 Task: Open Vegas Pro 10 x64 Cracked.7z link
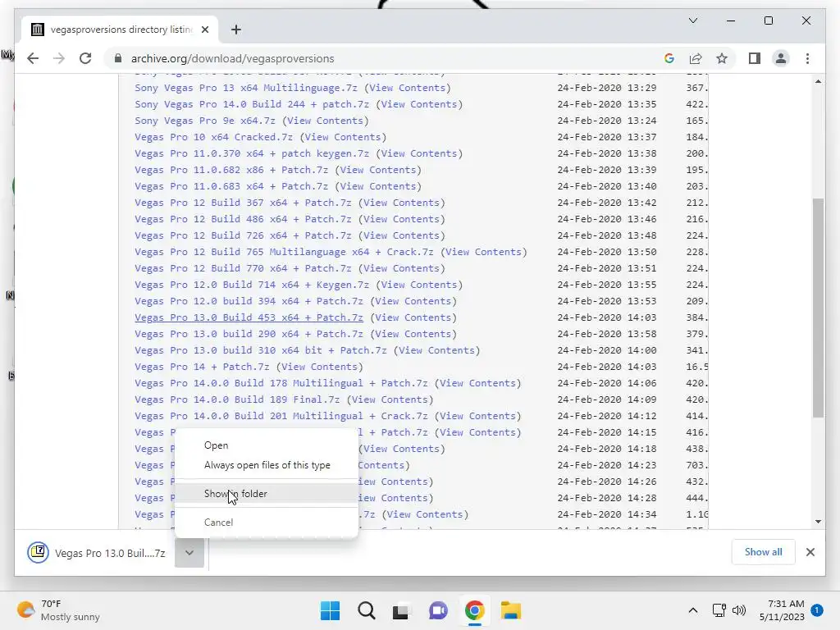[214, 137]
